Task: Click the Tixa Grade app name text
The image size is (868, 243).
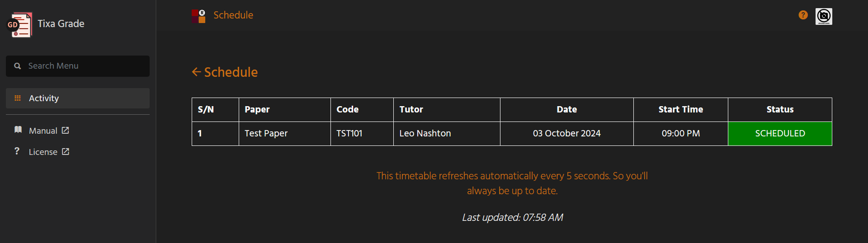Action: (61, 23)
